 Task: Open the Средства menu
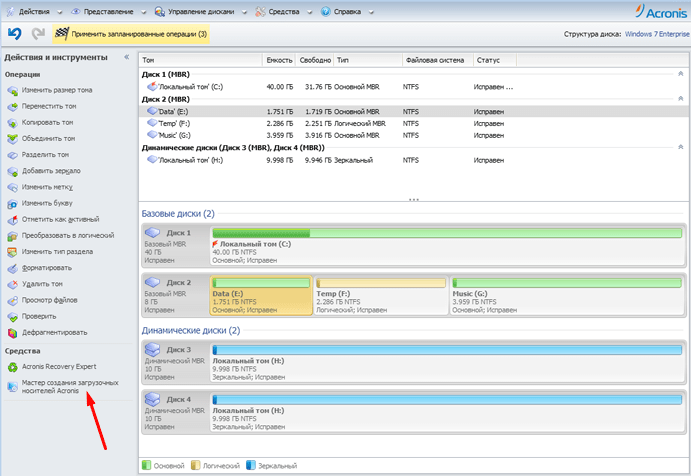[x=284, y=12]
